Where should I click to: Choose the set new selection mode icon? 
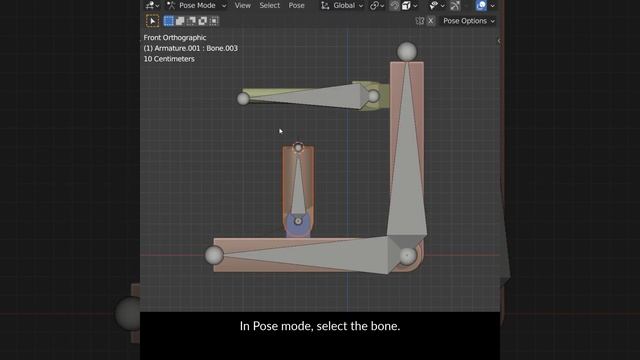tap(169, 21)
